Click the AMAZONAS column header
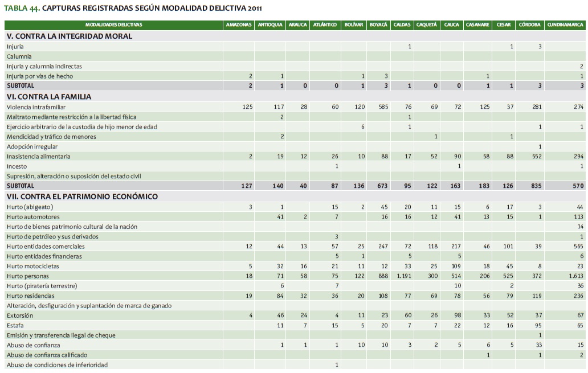 click(238, 25)
